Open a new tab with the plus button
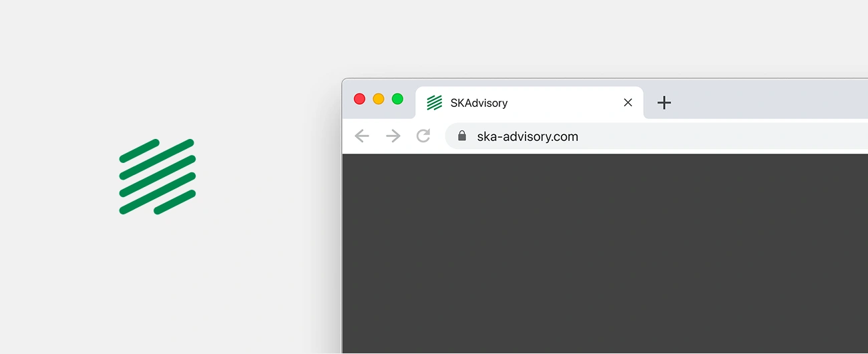Viewport: 868px width, 354px height. (x=664, y=102)
